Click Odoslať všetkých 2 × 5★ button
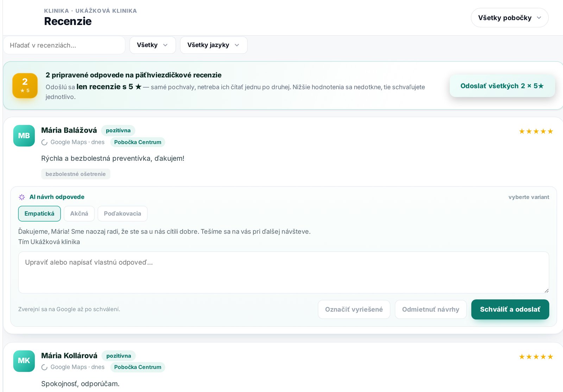Screen dimensions: 563x392 click(502, 86)
